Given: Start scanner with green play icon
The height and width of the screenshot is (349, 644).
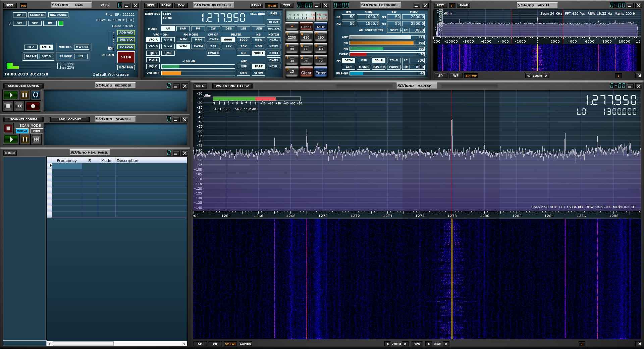Looking at the screenshot, I should pos(11,139).
